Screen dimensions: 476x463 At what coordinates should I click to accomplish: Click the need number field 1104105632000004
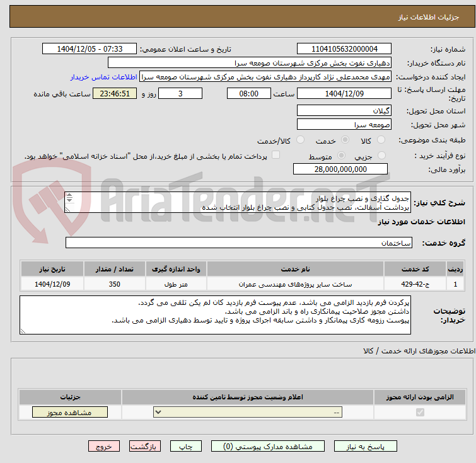tap(344, 49)
